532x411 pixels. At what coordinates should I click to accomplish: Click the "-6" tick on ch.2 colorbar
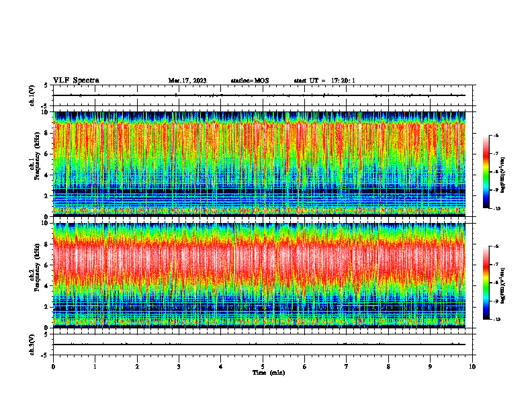point(496,246)
